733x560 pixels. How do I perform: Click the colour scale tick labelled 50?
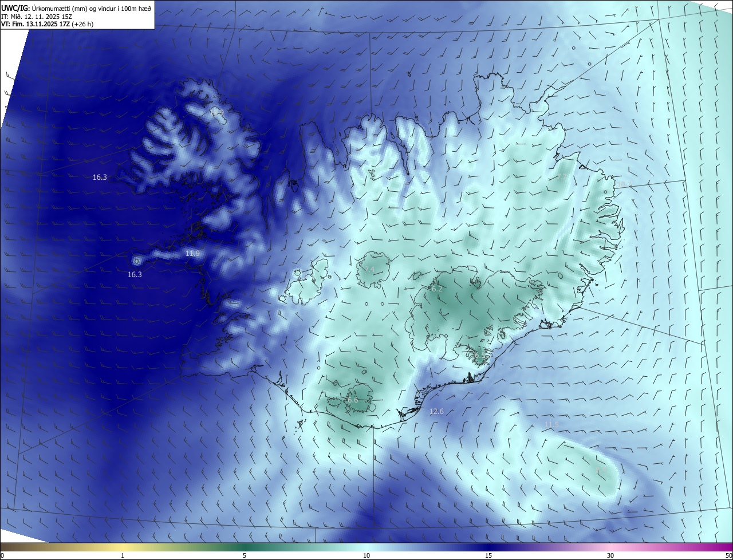point(728,555)
